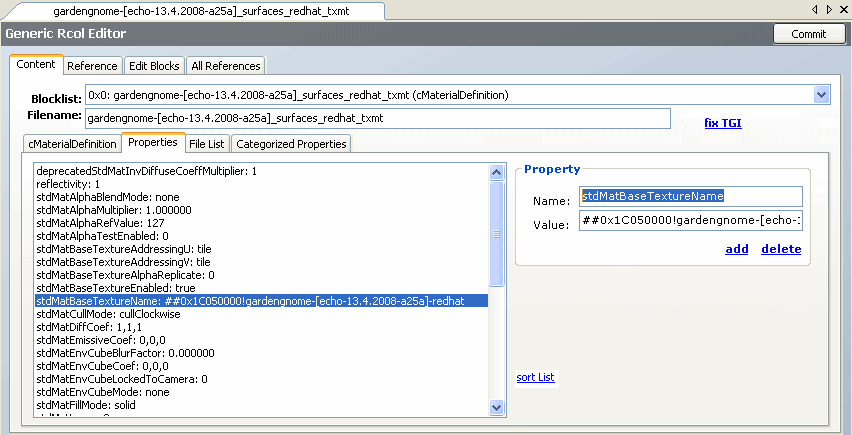Switch to the Reference tab

point(92,66)
